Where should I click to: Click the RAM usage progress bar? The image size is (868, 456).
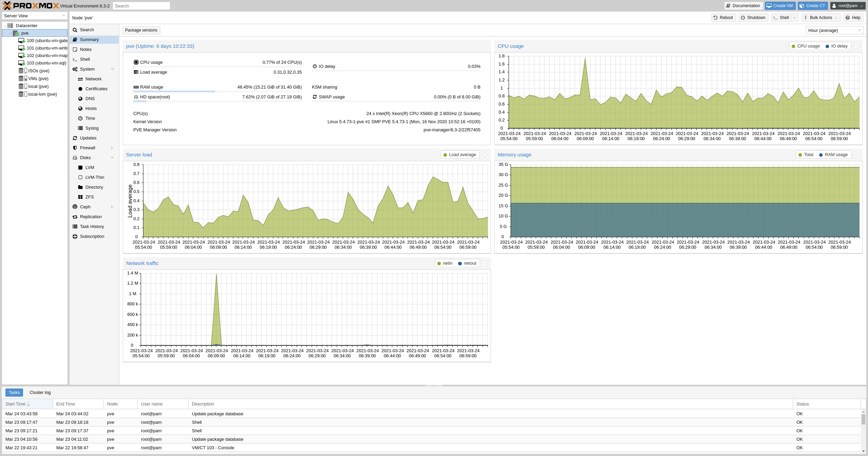(217, 91)
